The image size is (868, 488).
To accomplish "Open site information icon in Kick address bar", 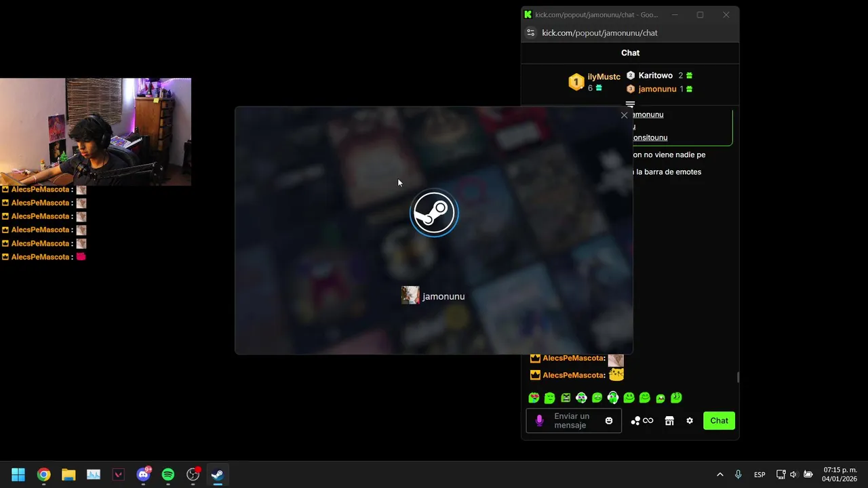I will tap(531, 33).
